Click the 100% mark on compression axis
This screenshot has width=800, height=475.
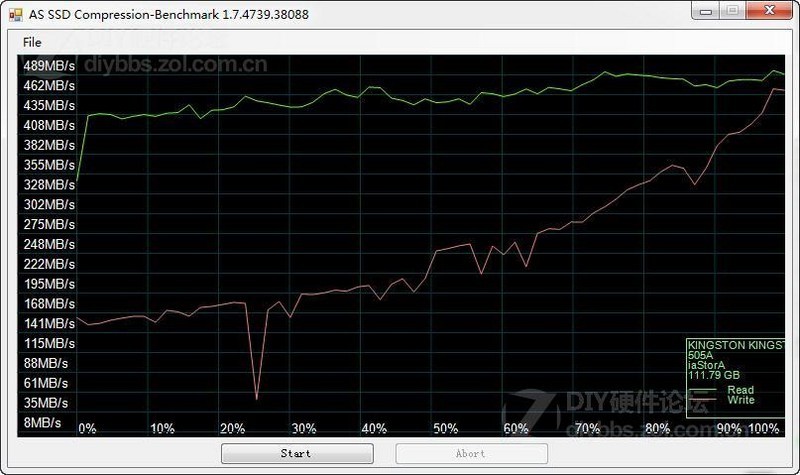(763, 428)
